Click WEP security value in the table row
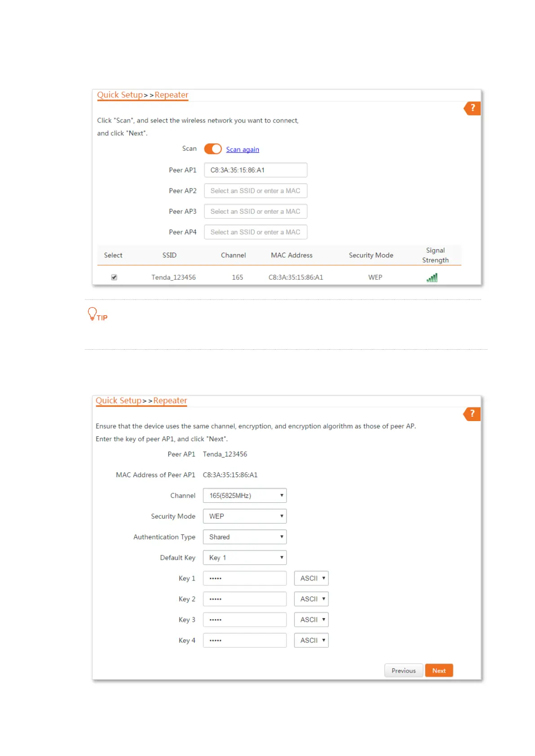The image size is (535, 756). tap(375, 277)
